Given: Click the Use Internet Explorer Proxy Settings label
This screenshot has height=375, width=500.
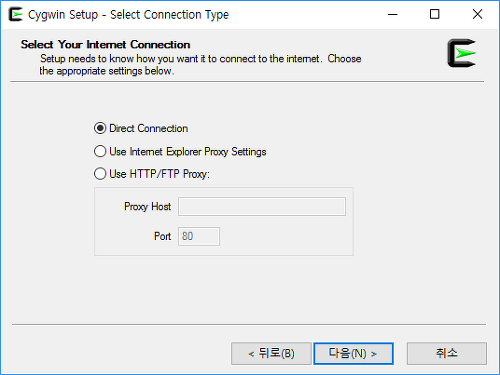Looking at the screenshot, I should (188, 152).
